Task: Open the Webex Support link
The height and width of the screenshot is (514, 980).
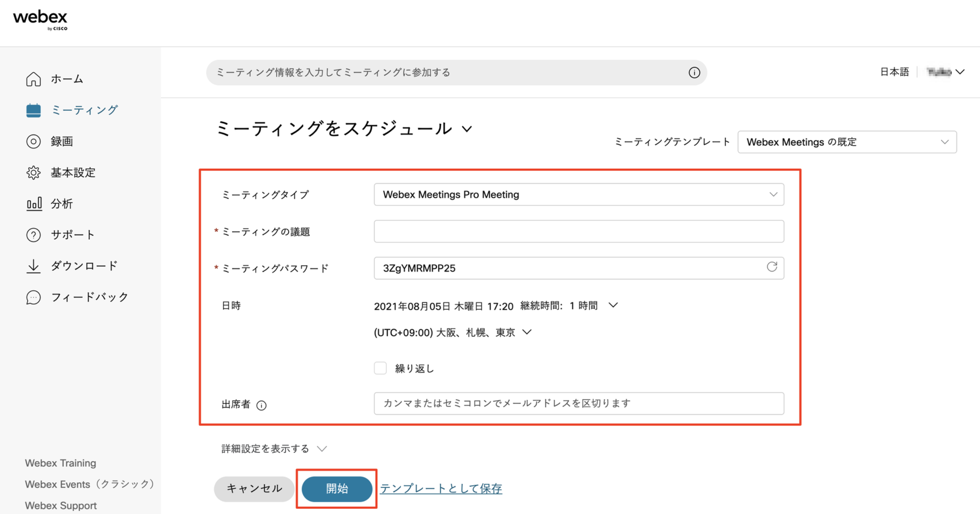Action: pyautogui.click(x=61, y=505)
